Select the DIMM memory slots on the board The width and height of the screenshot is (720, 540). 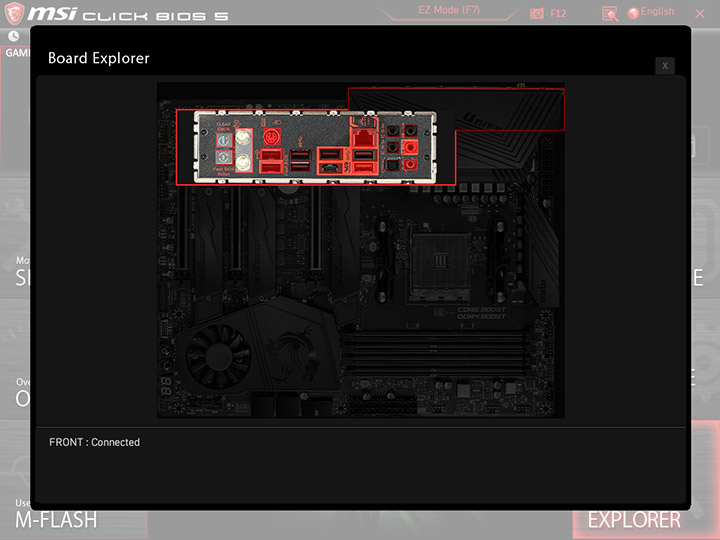434,354
